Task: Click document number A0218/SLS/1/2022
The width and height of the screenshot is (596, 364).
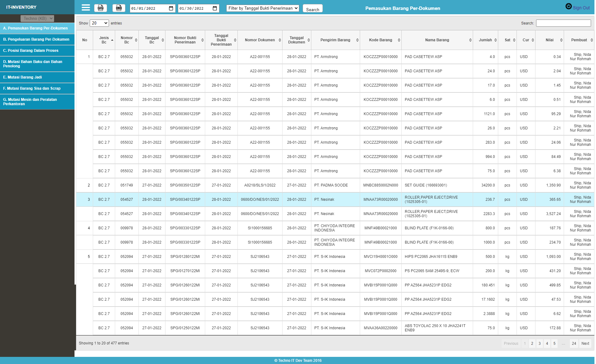Action: [260, 185]
